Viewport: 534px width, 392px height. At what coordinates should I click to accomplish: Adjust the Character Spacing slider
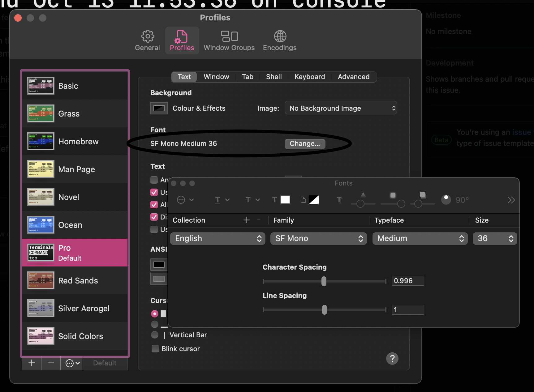pos(324,281)
